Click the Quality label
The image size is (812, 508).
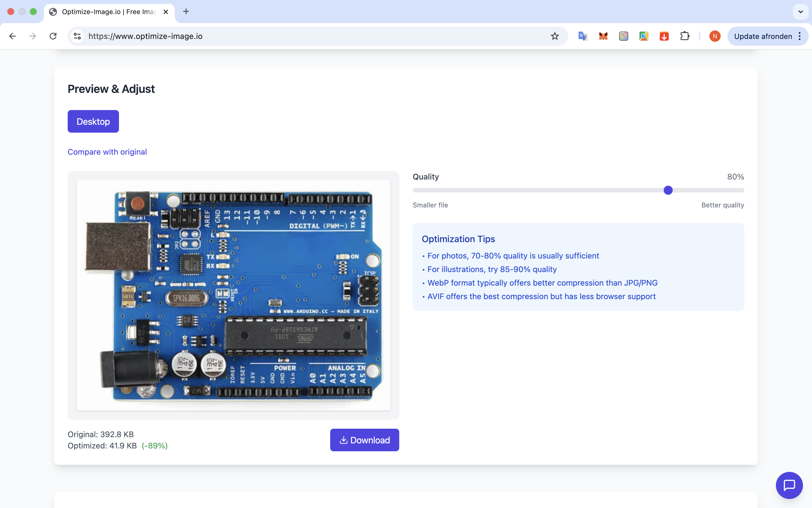point(425,177)
